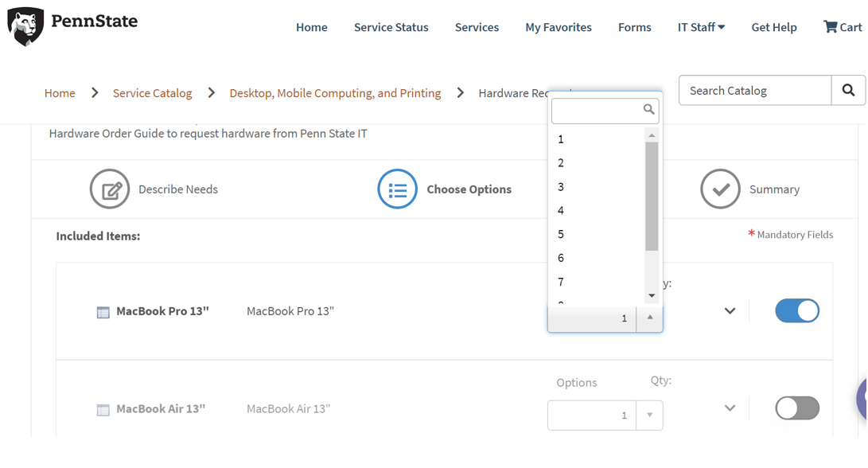Viewport: 868px width, 468px height.
Task: Click the quantity dropdown scrollbar down arrow
Action: coord(652,296)
